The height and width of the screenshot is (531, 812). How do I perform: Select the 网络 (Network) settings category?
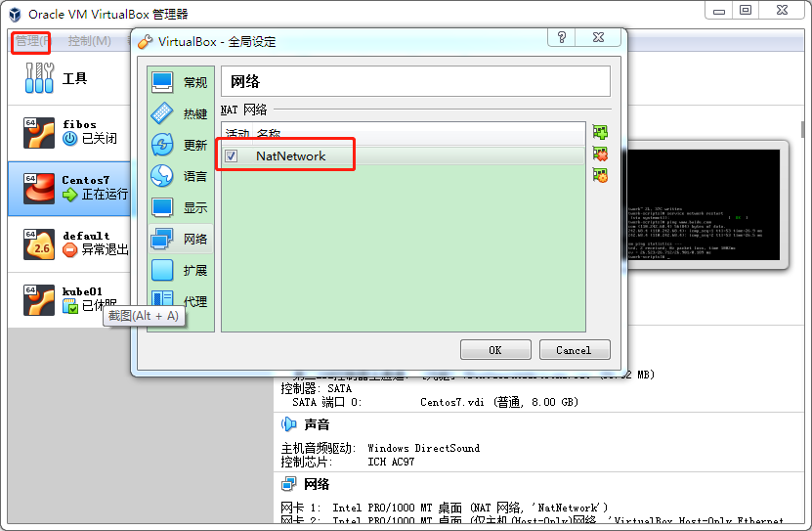[180, 239]
